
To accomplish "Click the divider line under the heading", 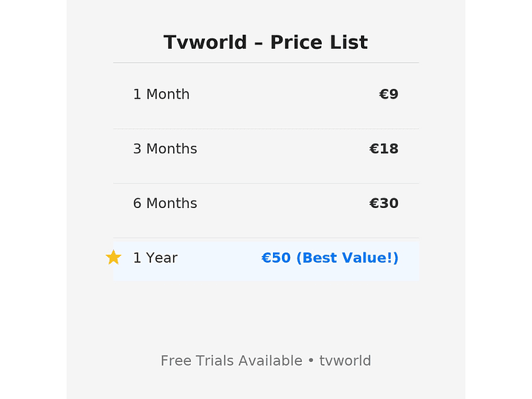I will [266, 63].
